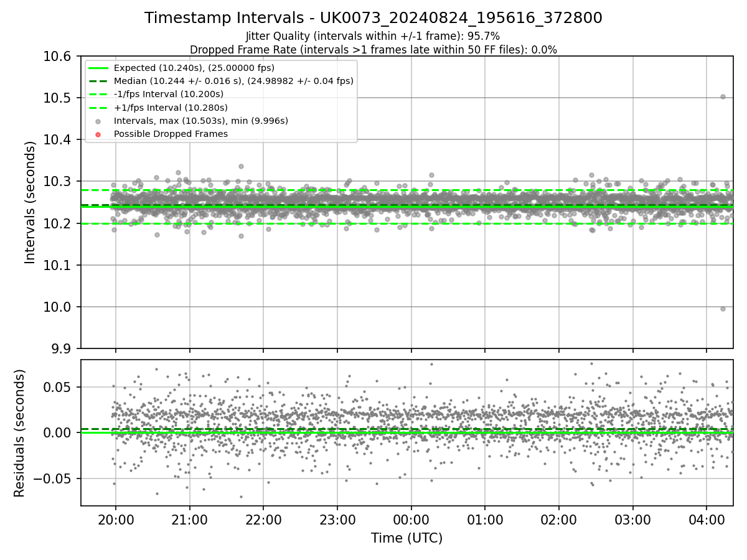Click the 20:00 x-axis tick label
The height and width of the screenshot is (560, 747).
point(116,520)
